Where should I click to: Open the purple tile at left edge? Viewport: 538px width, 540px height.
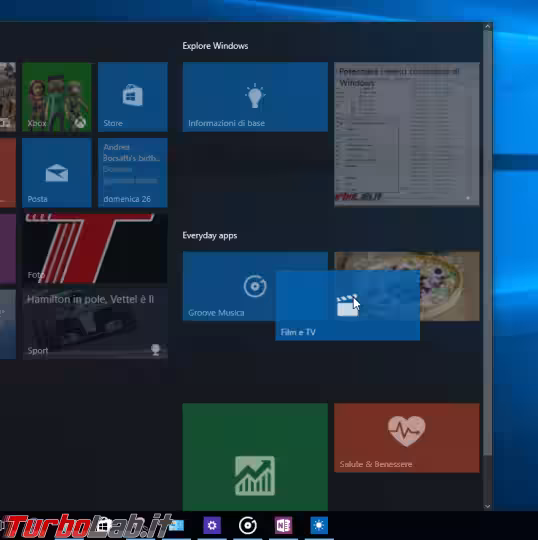click(x=8, y=248)
